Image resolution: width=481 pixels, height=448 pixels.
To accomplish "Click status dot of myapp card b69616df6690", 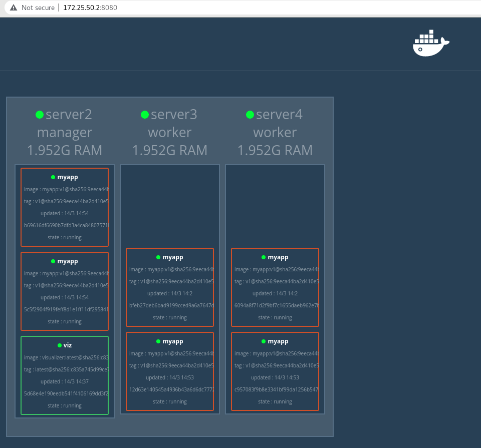I will pos(53,177).
